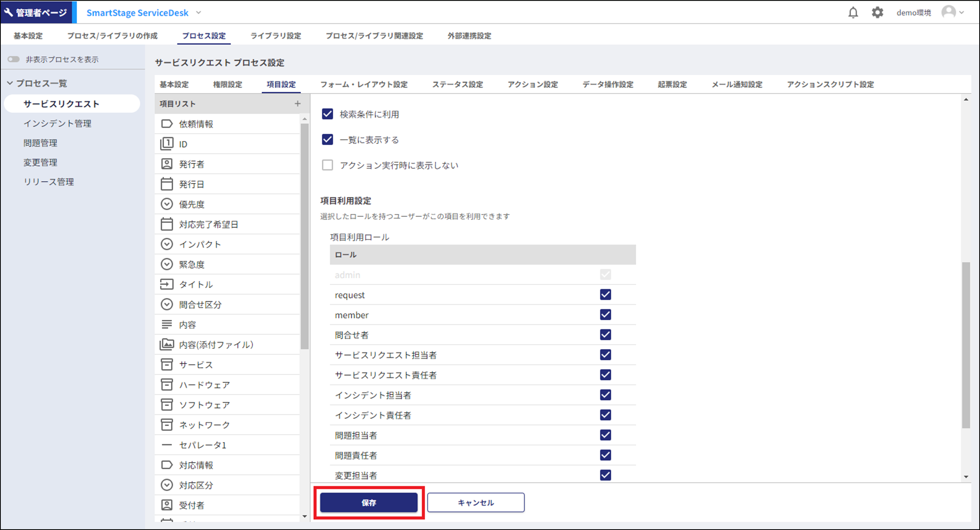
Task: Uncheck 検索条件に利用 checkbox
Action: tap(327, 114)
